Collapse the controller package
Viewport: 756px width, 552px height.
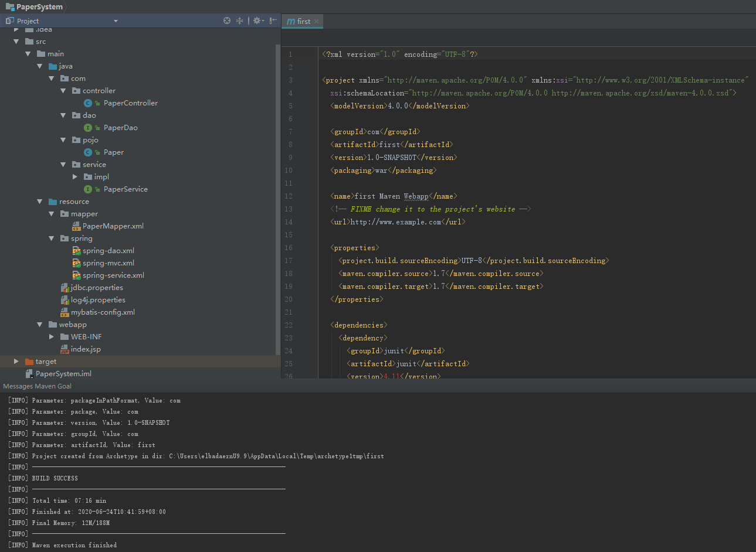63,91
